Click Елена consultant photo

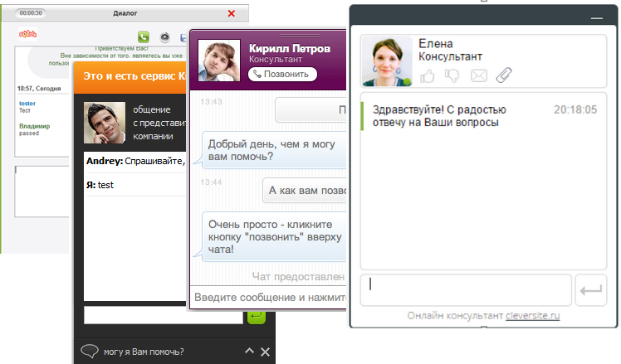point(387,61)
